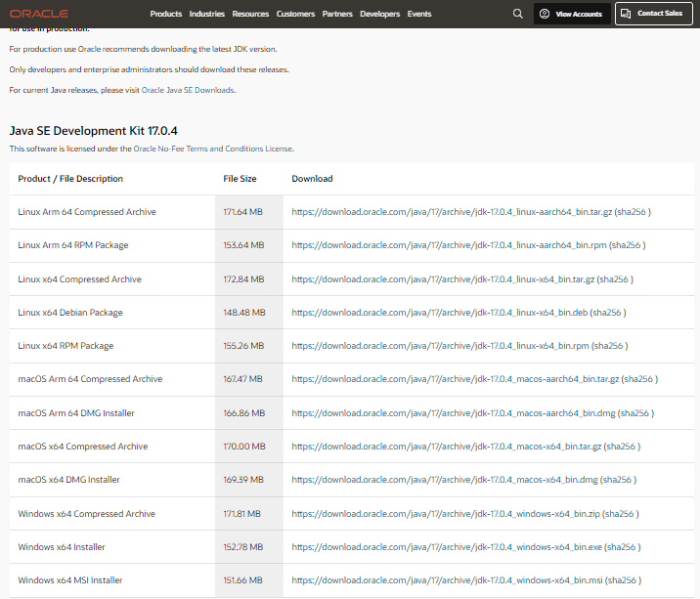
Task: Select 'Linux x64 Debian Package' row label
Action: (70, 313)
